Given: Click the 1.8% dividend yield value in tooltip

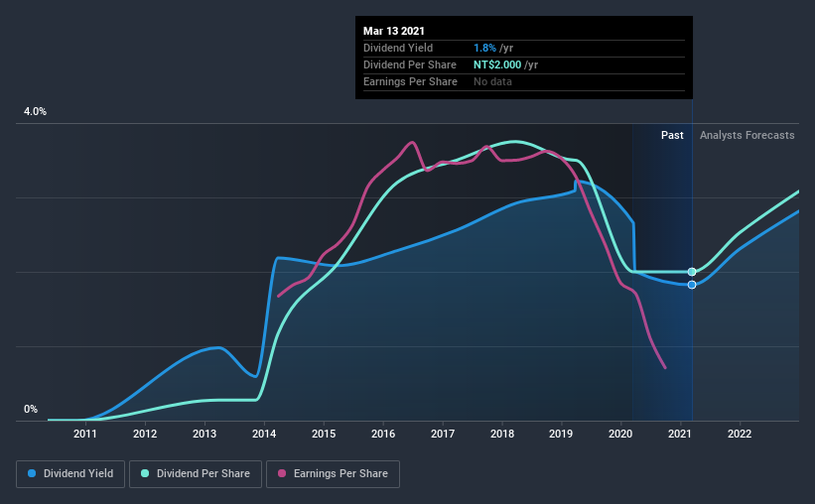Looking at the screenshot, I should click(x=484, y=48).
